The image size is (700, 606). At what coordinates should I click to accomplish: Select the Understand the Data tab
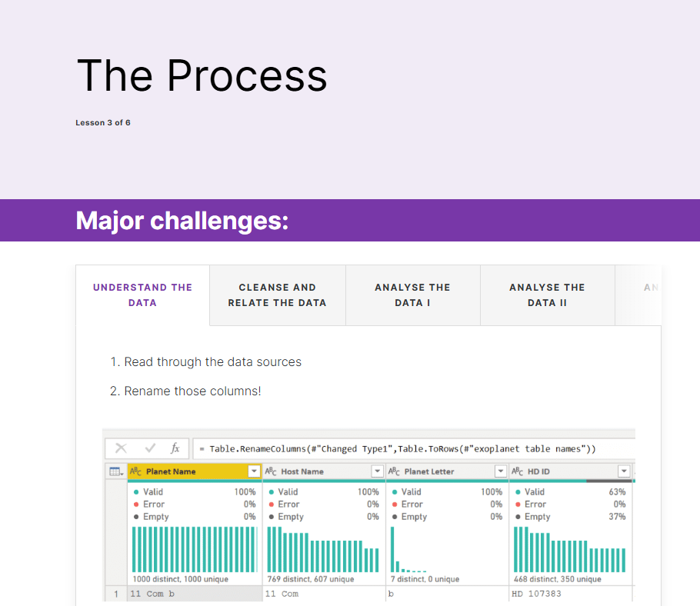tap(143, 295)
